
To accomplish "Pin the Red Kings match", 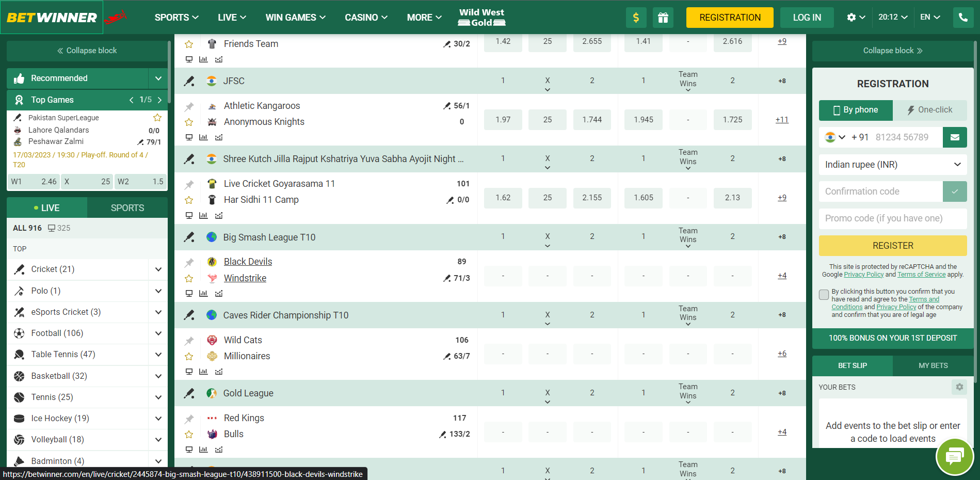I will coord(189,419).
